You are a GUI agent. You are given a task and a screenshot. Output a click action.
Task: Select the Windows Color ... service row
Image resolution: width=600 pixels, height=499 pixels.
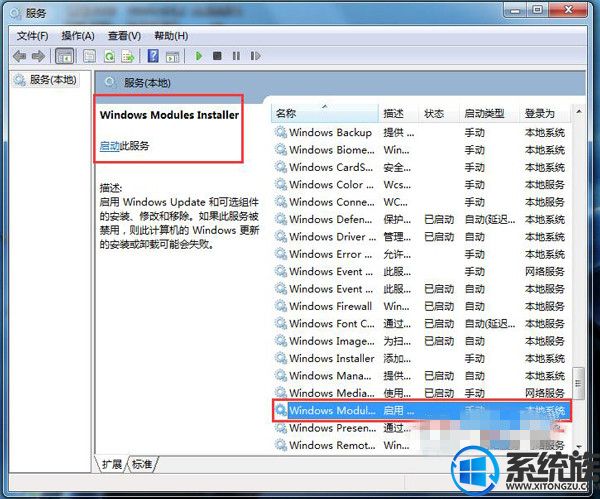coord(421,184)
